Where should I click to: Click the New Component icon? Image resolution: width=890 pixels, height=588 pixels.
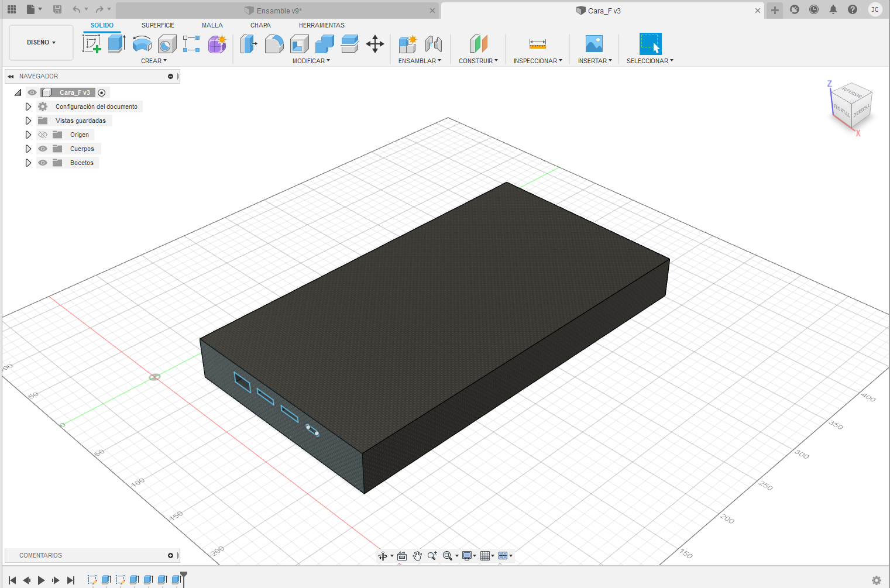tap(407, 44)
